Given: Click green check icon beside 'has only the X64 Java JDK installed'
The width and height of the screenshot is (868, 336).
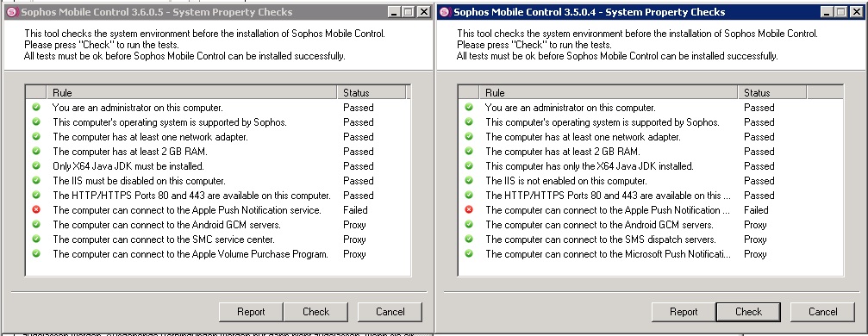Looking at the screenshot, I should [469, 165].
